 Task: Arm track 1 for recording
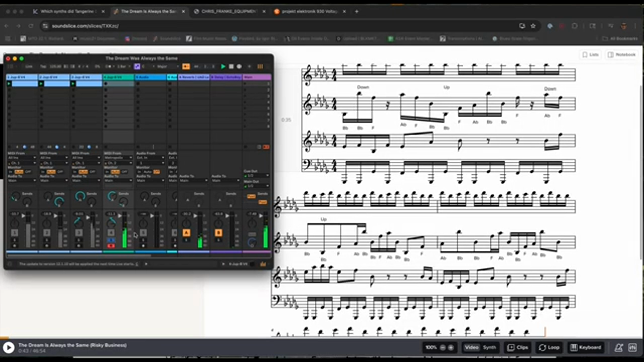(x=14, y=246)
